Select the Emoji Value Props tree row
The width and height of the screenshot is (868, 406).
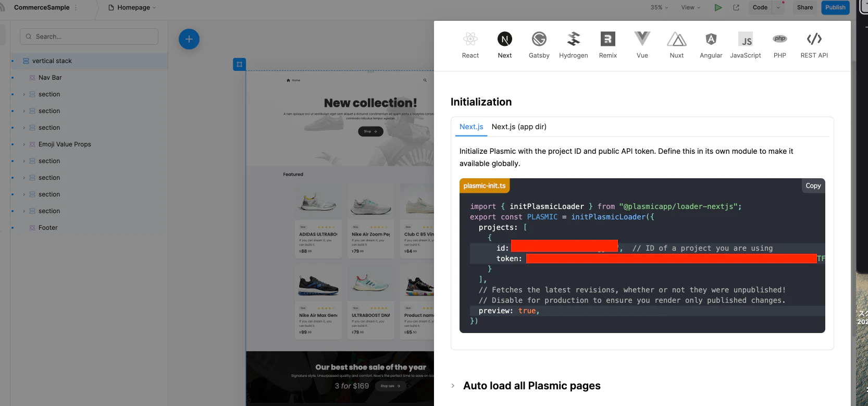(89, 144)
